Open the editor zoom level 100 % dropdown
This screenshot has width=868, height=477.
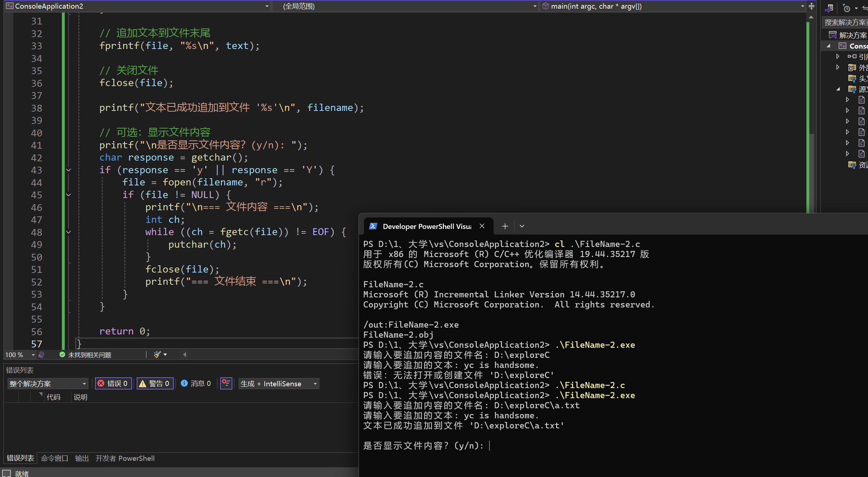[x=33, y=355]
